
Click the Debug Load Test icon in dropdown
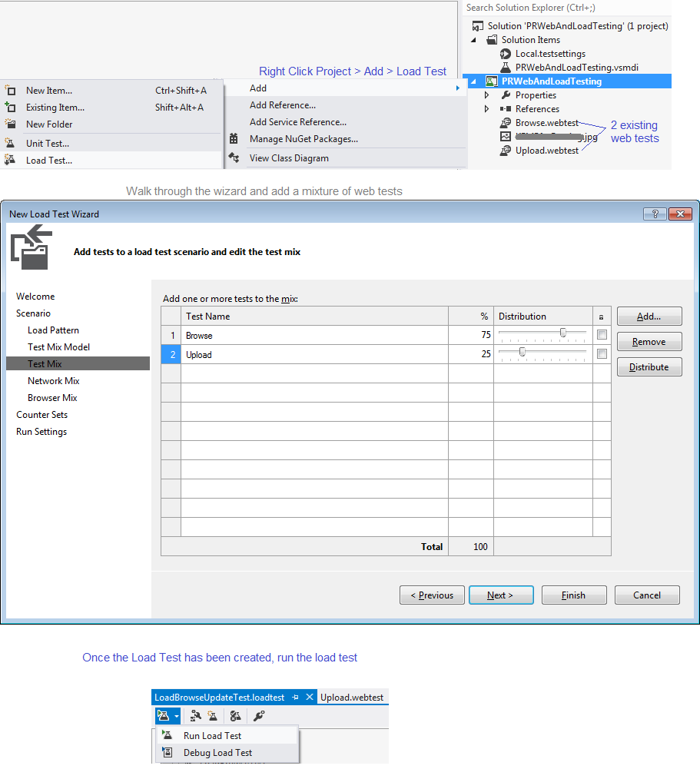coord(167,752)
